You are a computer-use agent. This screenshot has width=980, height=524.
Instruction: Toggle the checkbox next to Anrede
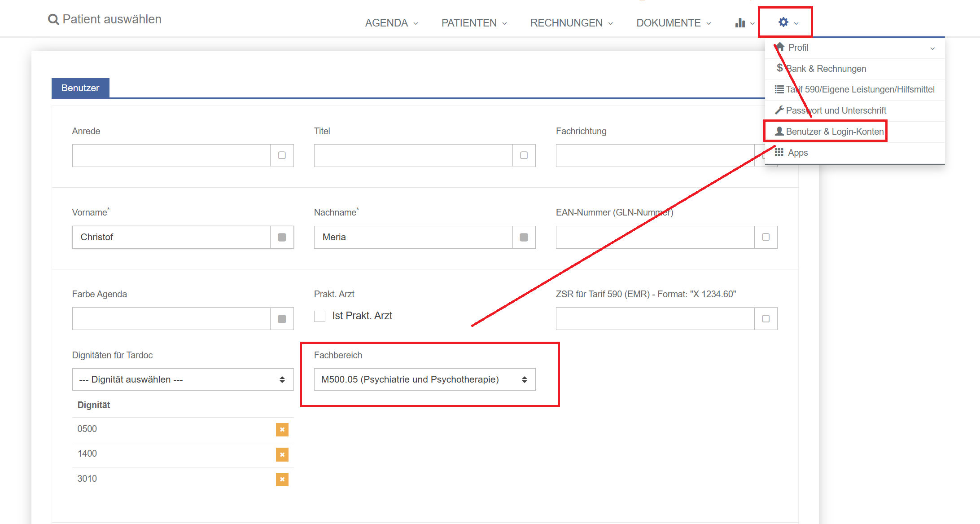(x=282, y=155)
